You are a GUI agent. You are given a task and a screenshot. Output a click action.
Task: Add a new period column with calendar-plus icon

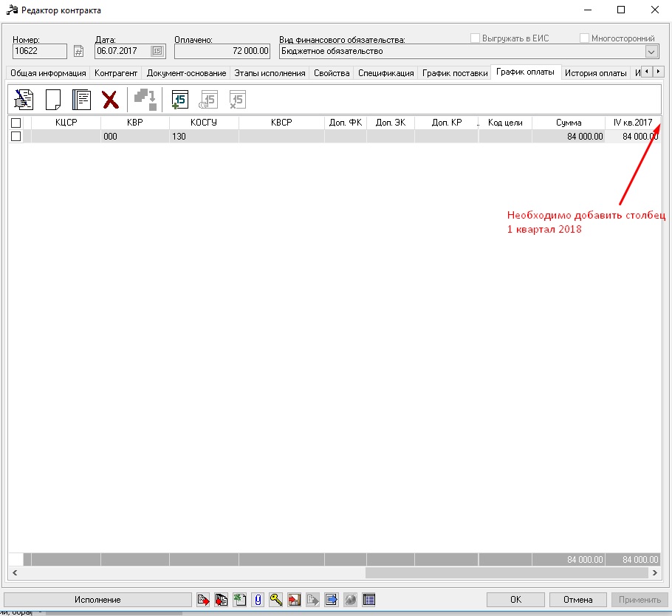[x=180, y=100]
